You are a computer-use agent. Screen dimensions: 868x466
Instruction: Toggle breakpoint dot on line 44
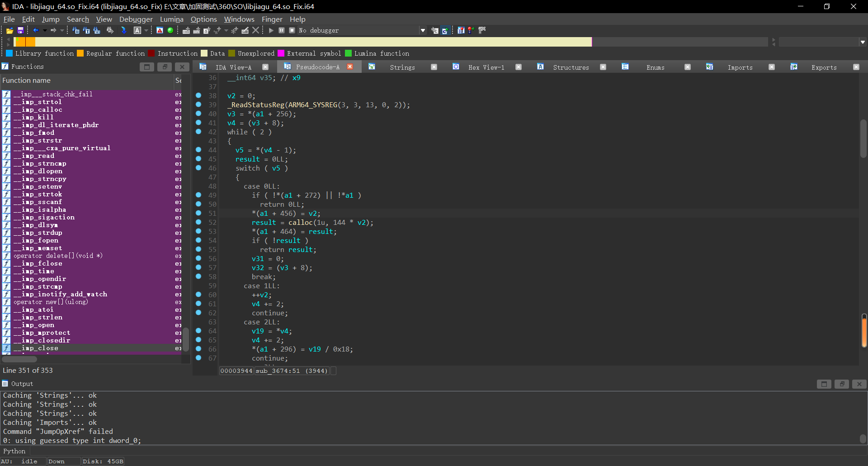pyautogui.click(x=198, y=150)
